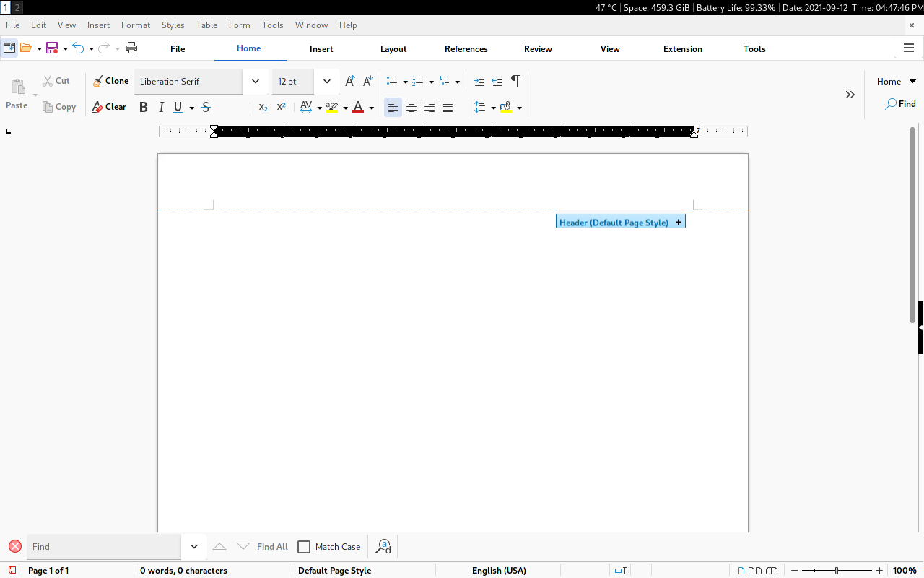Apply yellow highlighting color

[x=332, y=108]
